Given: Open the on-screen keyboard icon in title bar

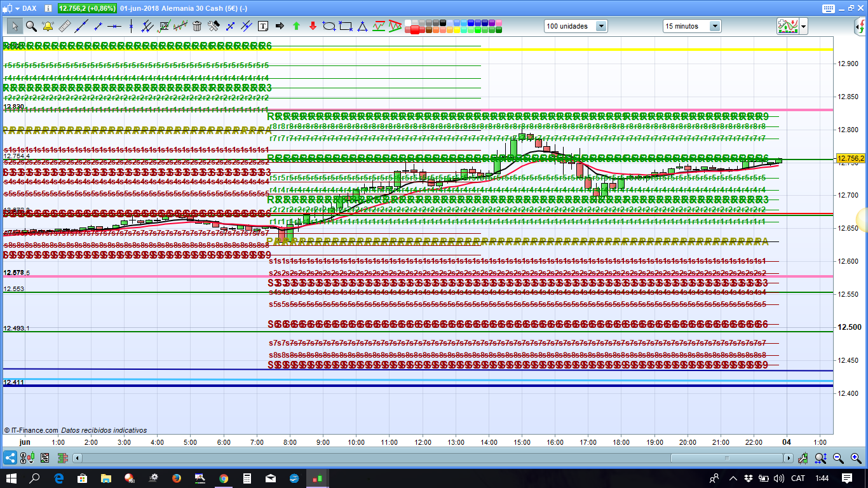Looking at the screenshot, I should 827,8.
